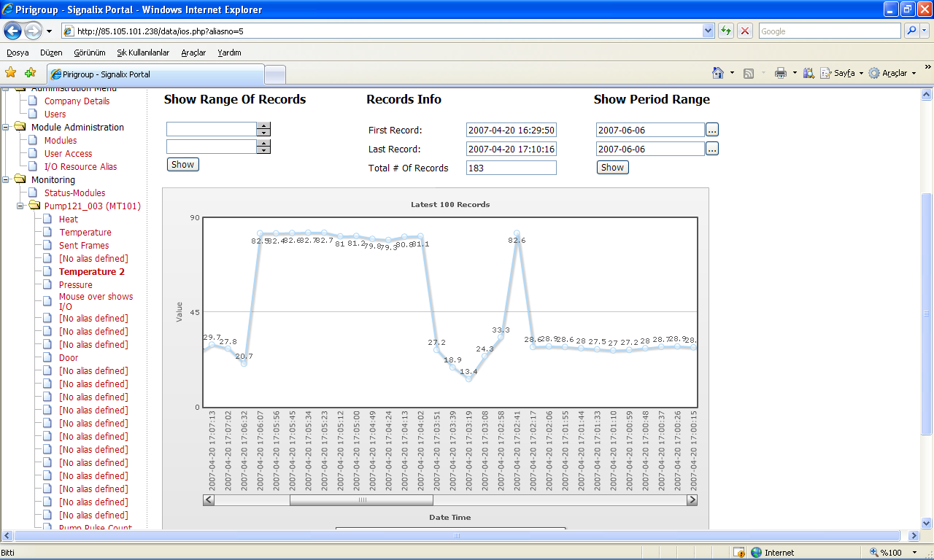This screenshot has height=560, width=934.
Task: Select the Temperature 2 item
Action: pyautogui.click(x=92, y=272)
